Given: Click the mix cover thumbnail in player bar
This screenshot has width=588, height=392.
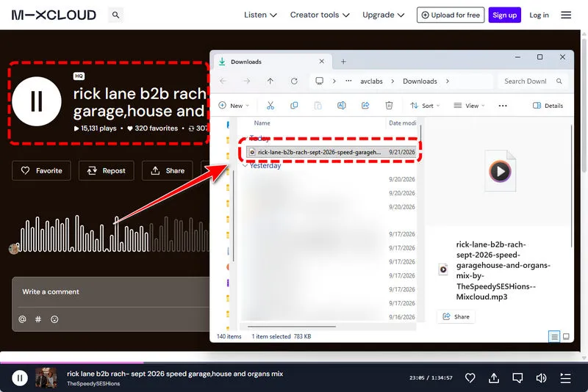Looking at the screenshot, I should [46, 378].
